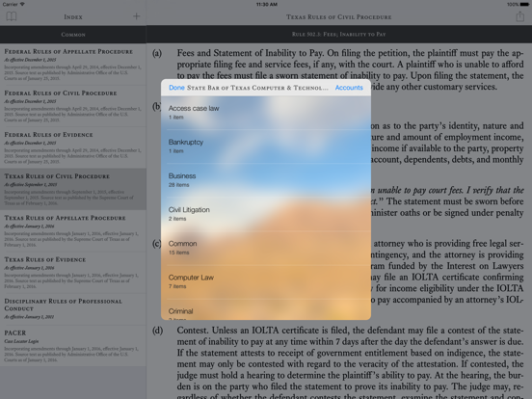Select the Access case law category
The height and width of the screenshot is (399, 532).
[266, 113]
